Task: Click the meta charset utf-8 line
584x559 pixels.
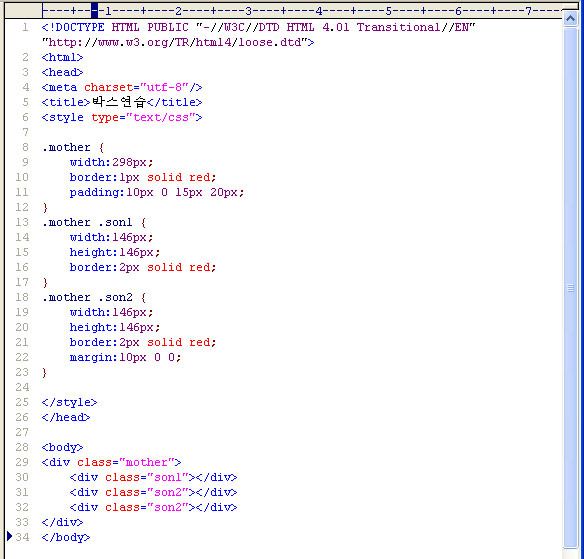Action: pos(122,88)
